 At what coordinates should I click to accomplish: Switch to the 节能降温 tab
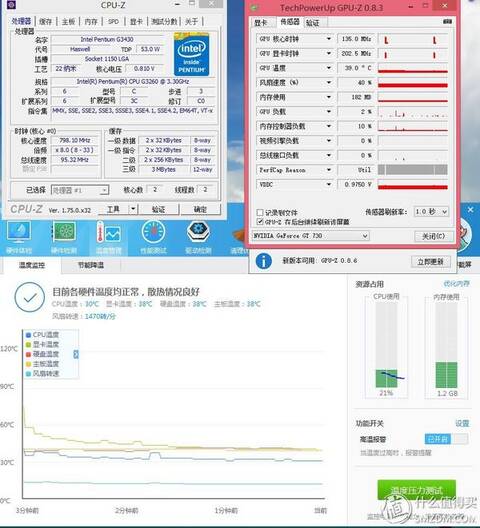click(x=91, y=265)
